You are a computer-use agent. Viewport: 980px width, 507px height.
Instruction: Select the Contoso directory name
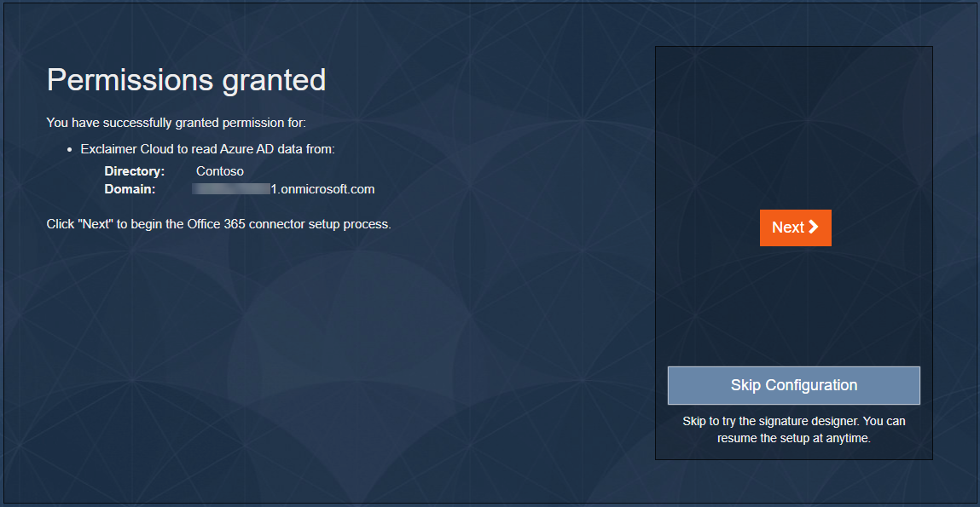219,171
